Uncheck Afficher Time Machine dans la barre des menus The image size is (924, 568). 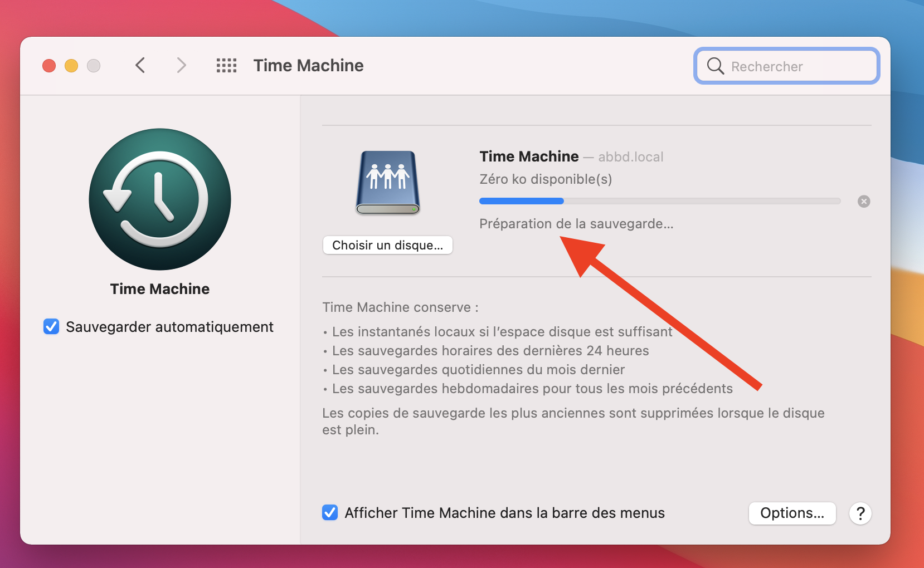330,512
